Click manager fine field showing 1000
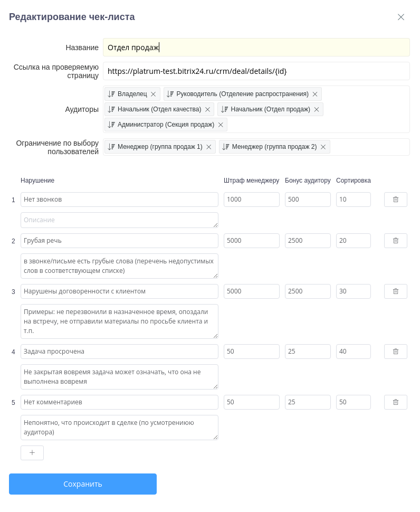The height and width of the screenshot is (512, 420). click(x=251, y=200)
